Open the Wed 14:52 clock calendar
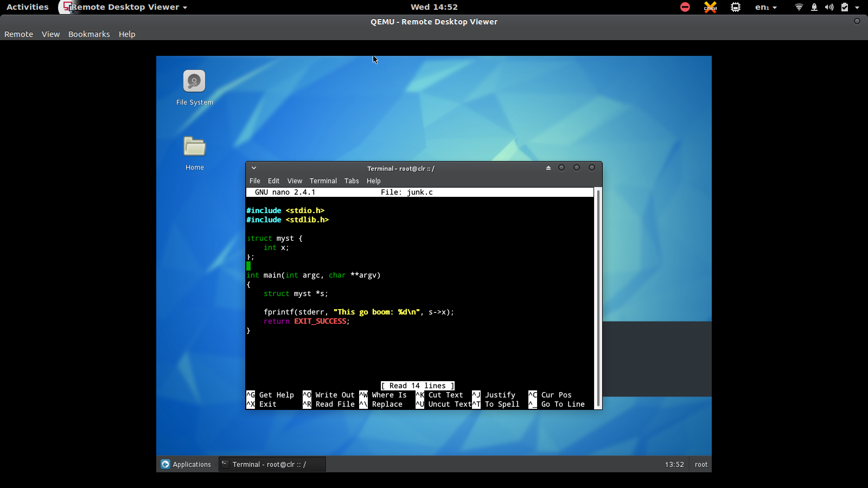868x488 pixels. [434, 7]
